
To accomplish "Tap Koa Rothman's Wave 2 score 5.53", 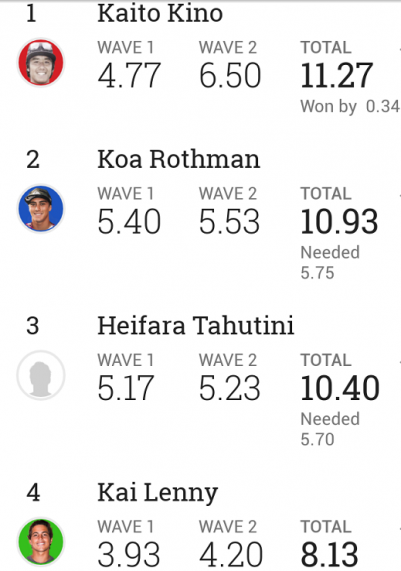I will 229,221.
